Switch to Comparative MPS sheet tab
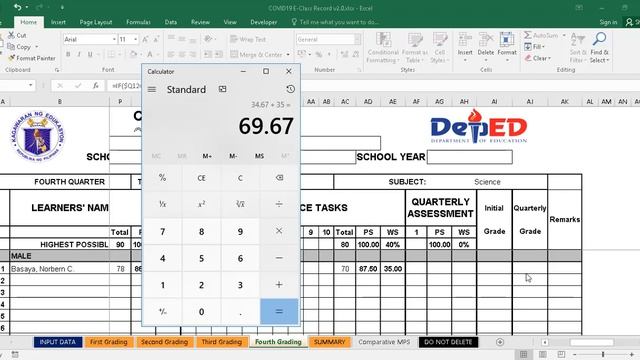This screenshot has width=640, height=360. [x=384, y=342]
